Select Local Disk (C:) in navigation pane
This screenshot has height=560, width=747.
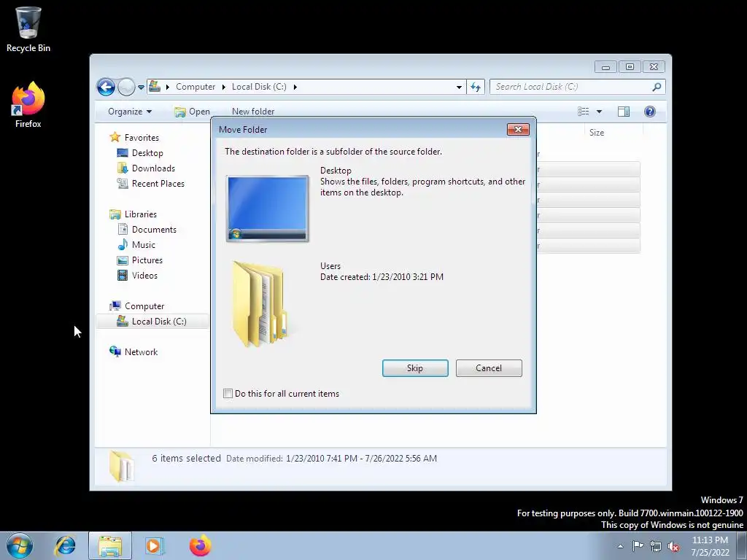(x=152, y=322)
